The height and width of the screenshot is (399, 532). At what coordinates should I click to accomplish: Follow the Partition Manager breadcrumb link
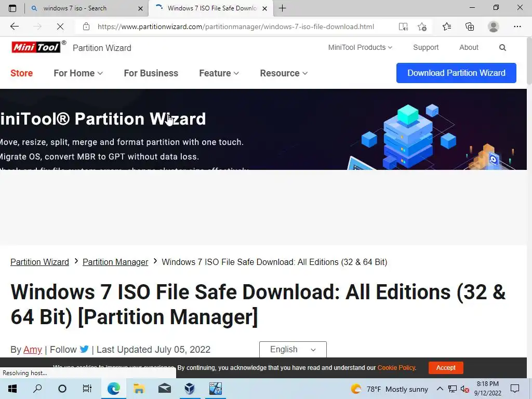[x=115, y=262]
